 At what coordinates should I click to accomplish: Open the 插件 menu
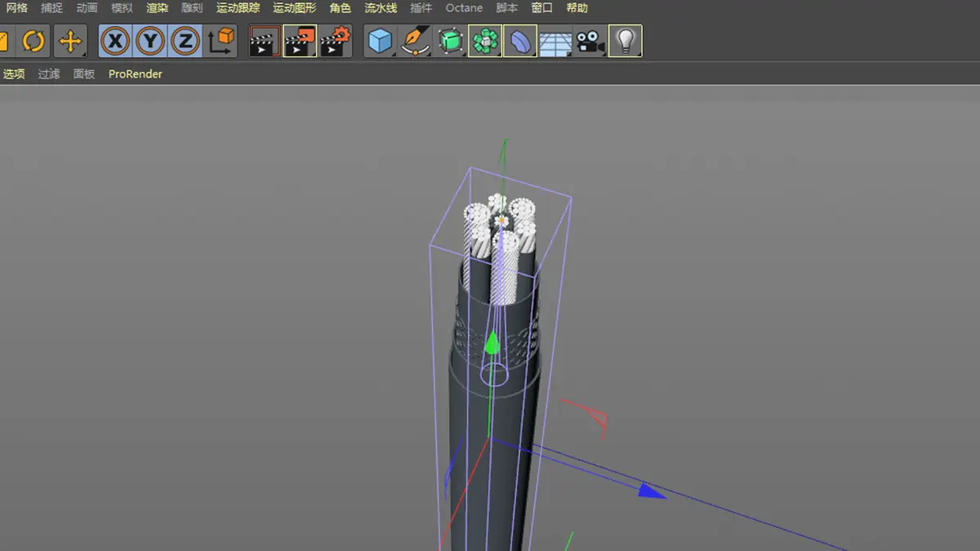pos(421,8)
